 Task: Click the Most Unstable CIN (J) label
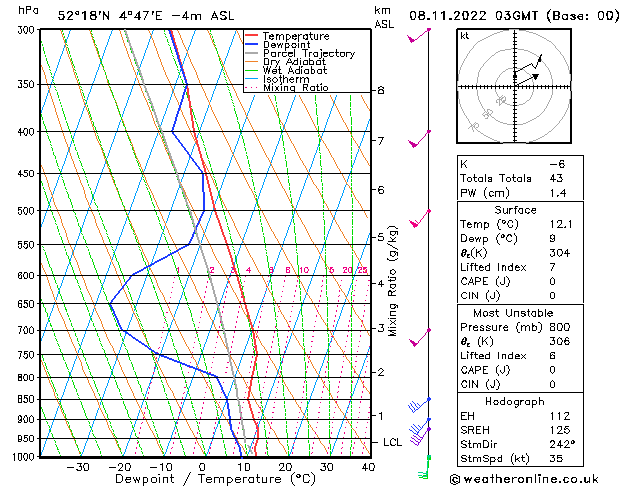[x=480, y=384]
